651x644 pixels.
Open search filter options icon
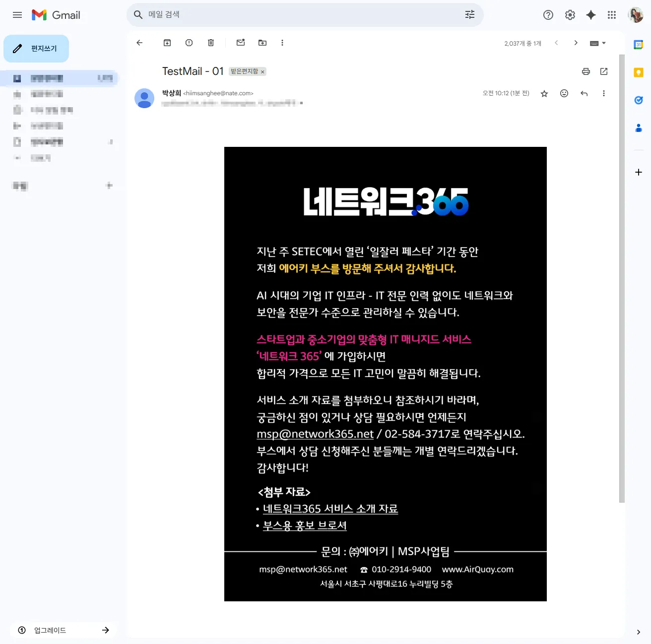[470, 15]
